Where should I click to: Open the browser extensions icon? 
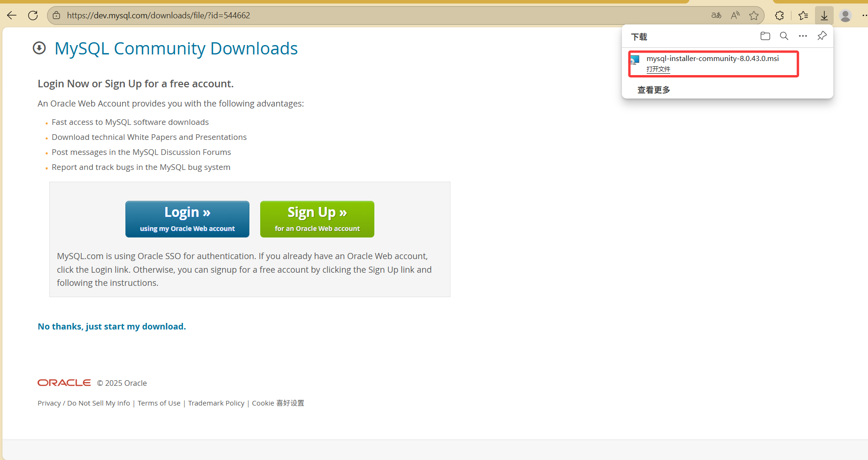pyautogui.click(x=780, y=15)
